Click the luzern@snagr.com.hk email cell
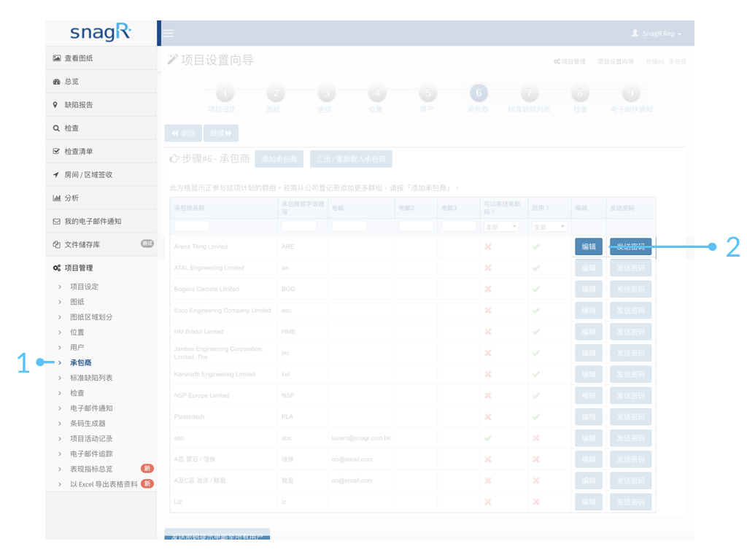747x560 pixels. [361, 438]
